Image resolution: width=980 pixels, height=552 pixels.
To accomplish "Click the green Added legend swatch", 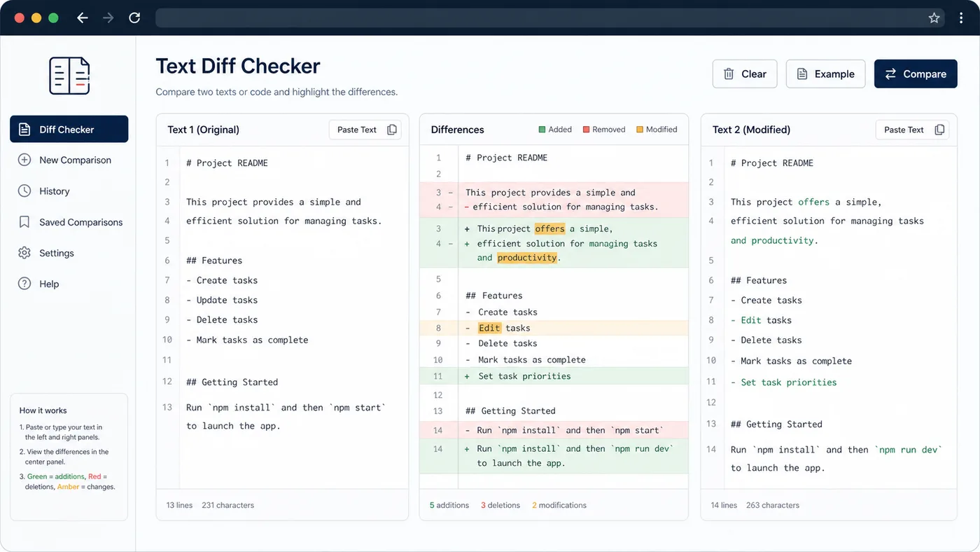I will tap(542, 130).
